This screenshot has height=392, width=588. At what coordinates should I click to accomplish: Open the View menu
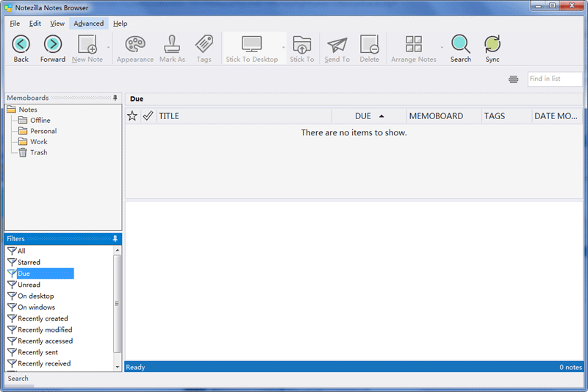[57, 24]
